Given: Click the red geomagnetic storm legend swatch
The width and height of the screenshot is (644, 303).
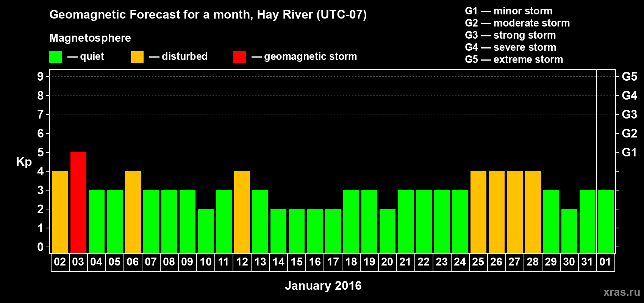Looking at the screenshot, I should 239,57.
